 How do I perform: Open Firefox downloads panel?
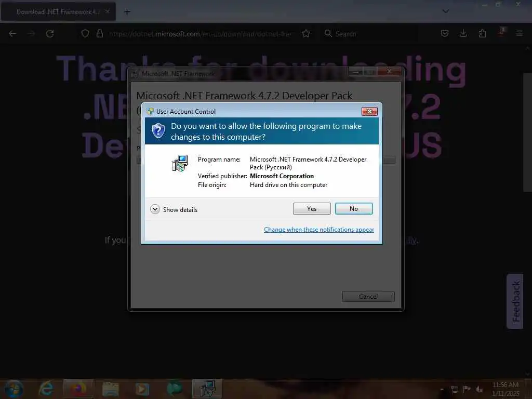pyautogui.click(x=463, y=33)
